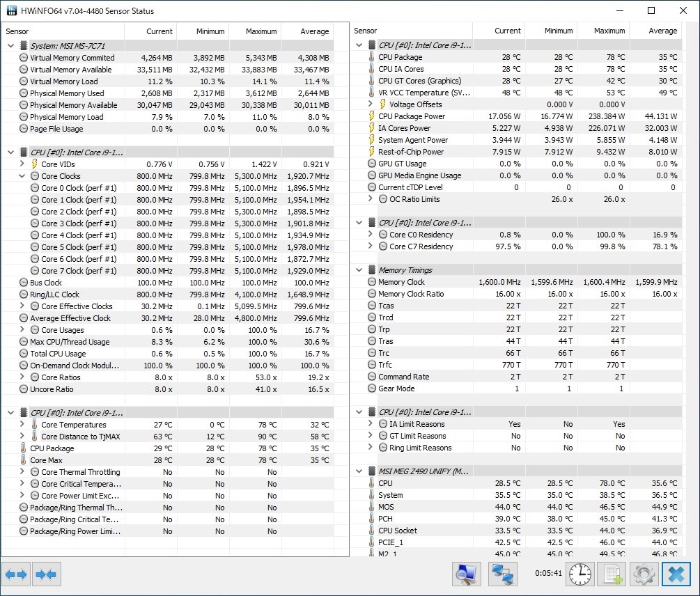Click IA Cores Power lightning icon
This screenshot has height=596, width=700.
(x=371, y=128)
